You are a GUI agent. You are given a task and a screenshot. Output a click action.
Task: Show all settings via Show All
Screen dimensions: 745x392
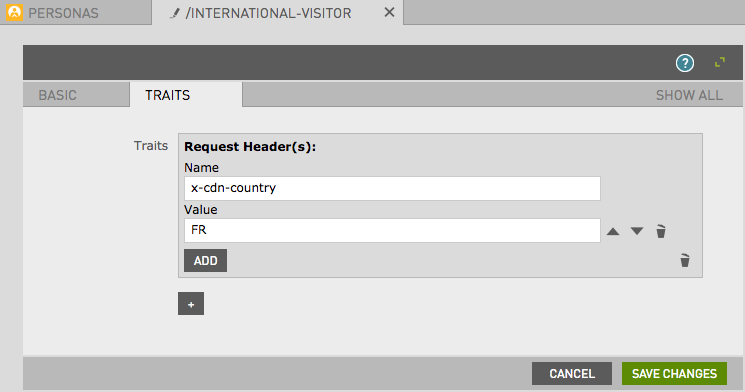[x=689, y=95]
